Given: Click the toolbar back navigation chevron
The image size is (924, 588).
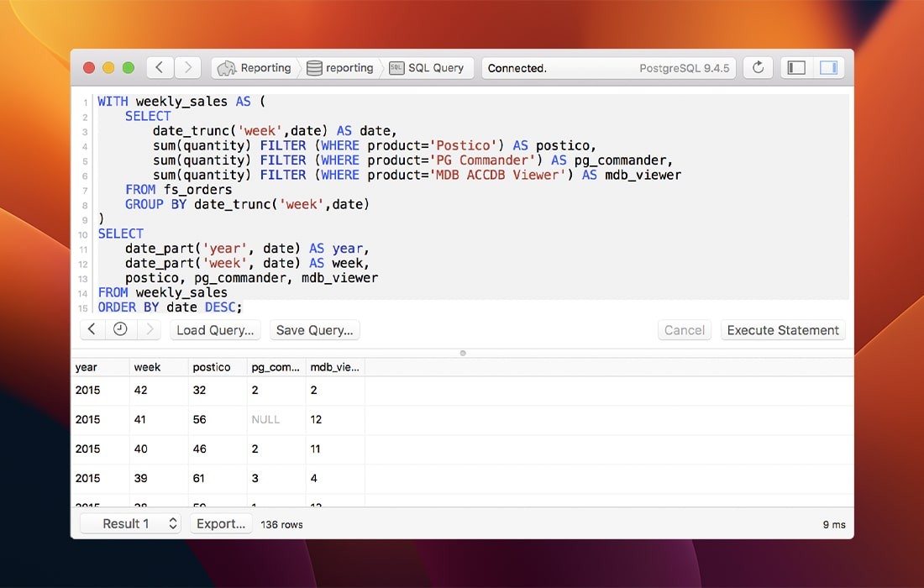Looking at the screenshot, I should point(160,67).
